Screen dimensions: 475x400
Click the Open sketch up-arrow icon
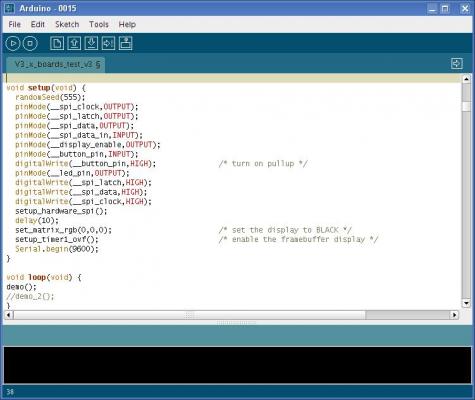(74, 43)
